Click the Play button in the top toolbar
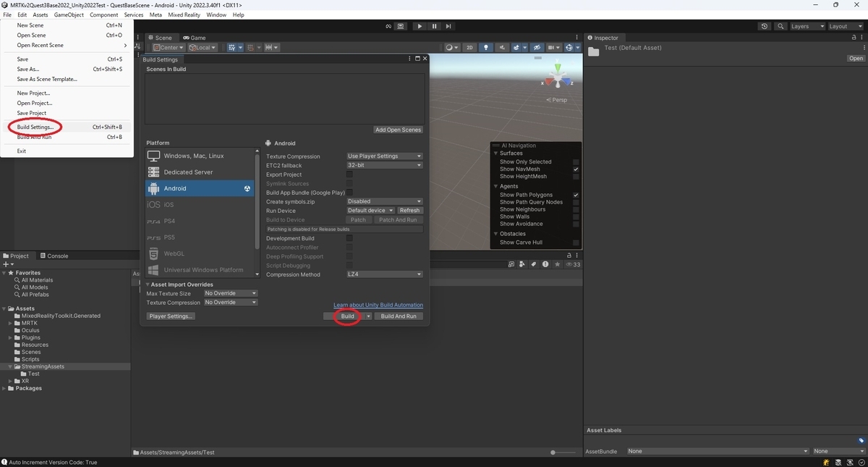 pos(420,26)
